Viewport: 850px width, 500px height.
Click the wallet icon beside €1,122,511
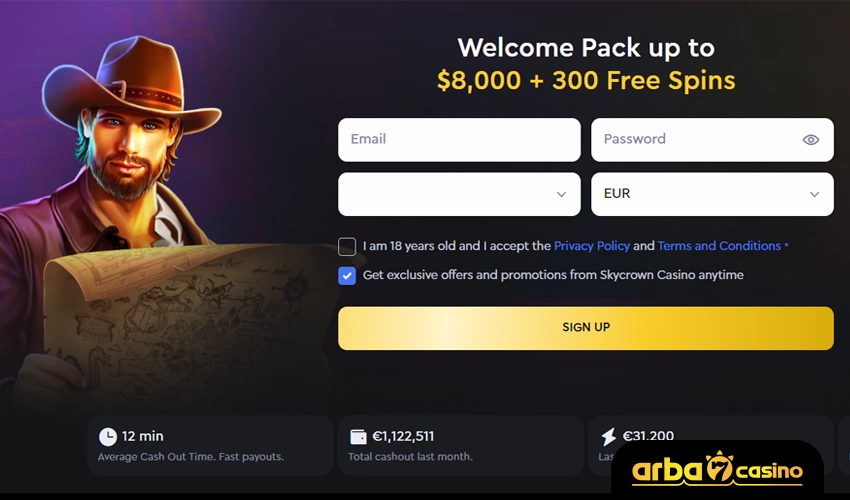tap(358, 437)
